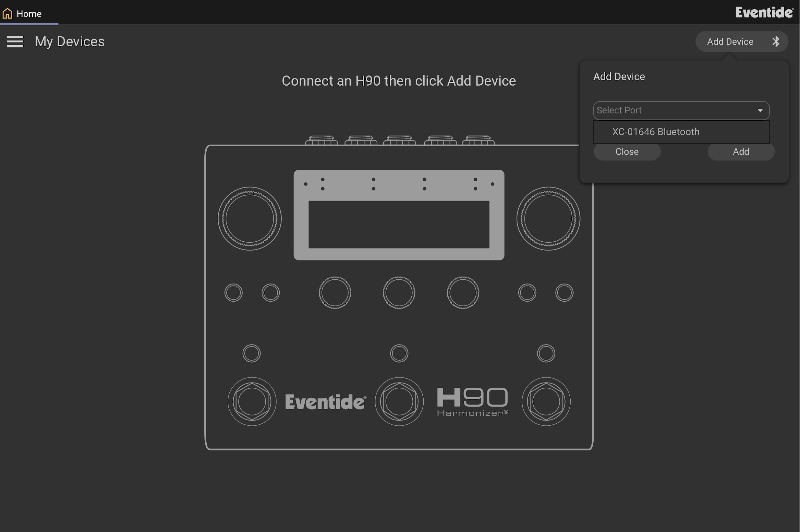Click the left hexagonal footswitch

252,401
